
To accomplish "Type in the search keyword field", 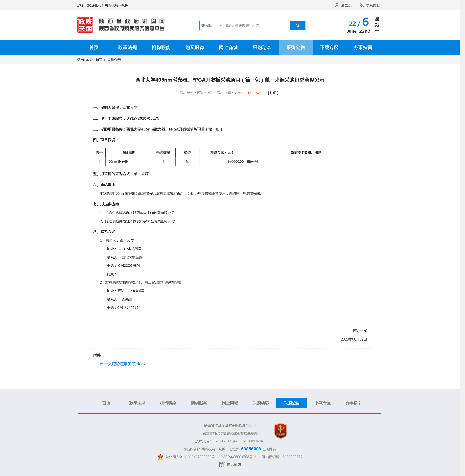I will click(x=256, y=26).
